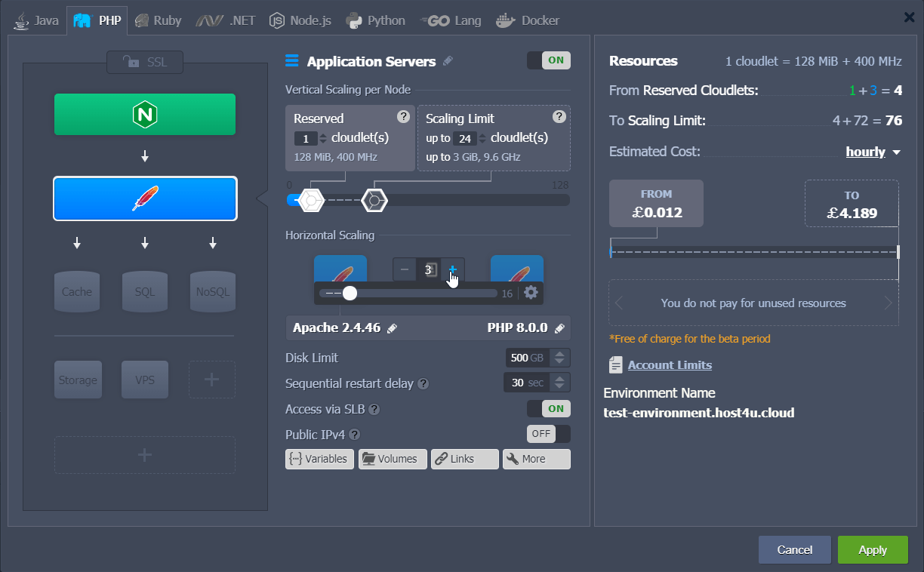Switch to the Docker tab

(x=528, y=20)
